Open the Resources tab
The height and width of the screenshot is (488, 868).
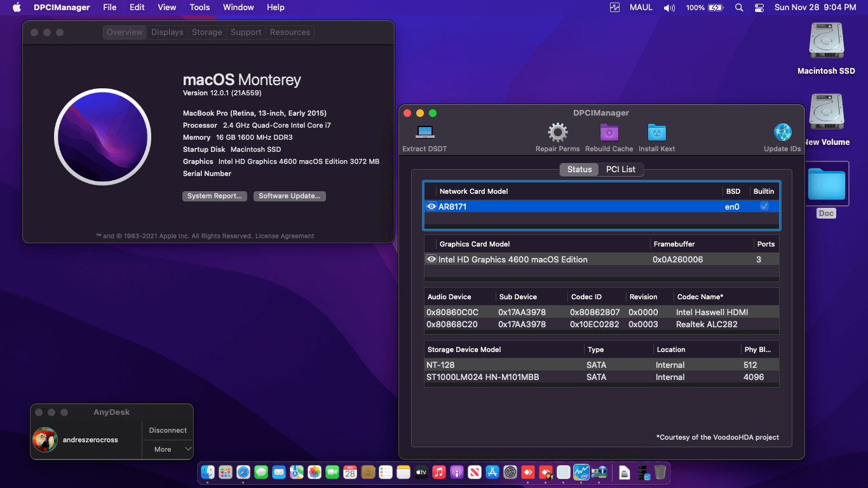click(290, 32)
